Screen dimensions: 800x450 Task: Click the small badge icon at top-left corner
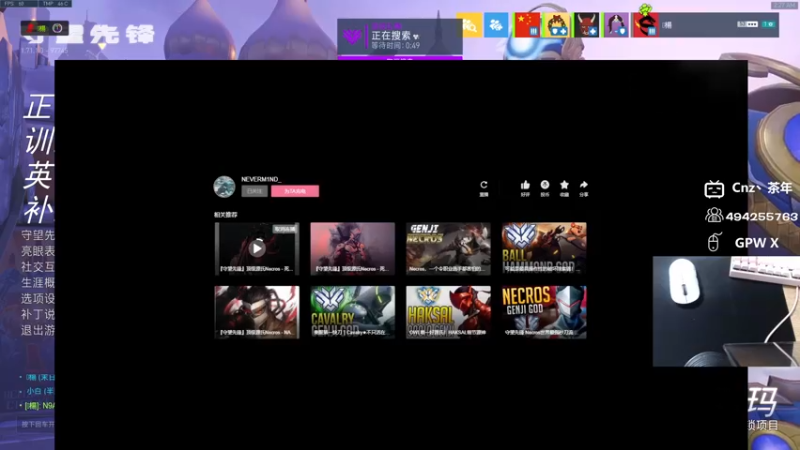58,28
